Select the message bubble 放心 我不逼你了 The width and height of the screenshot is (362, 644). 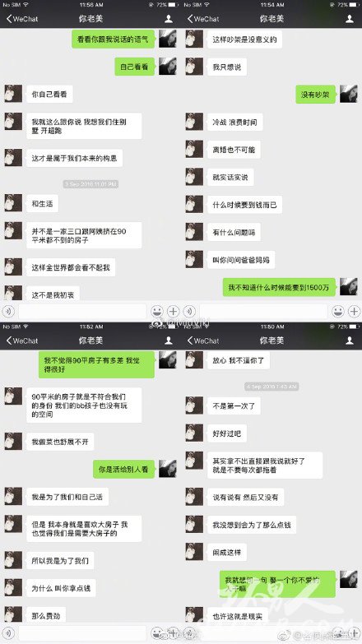(239, 360)
